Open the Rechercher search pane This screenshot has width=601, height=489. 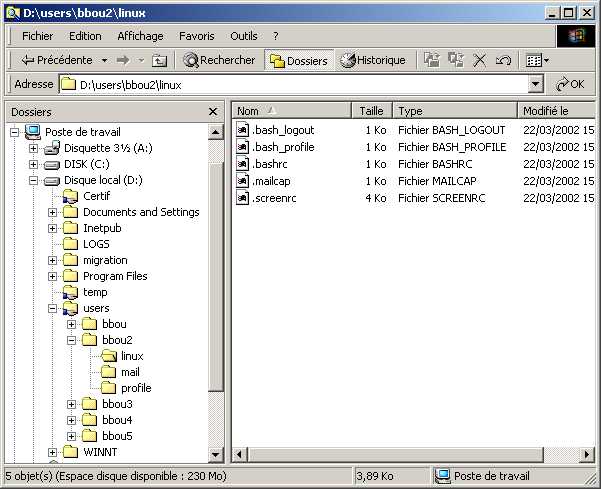pos(219,60)
